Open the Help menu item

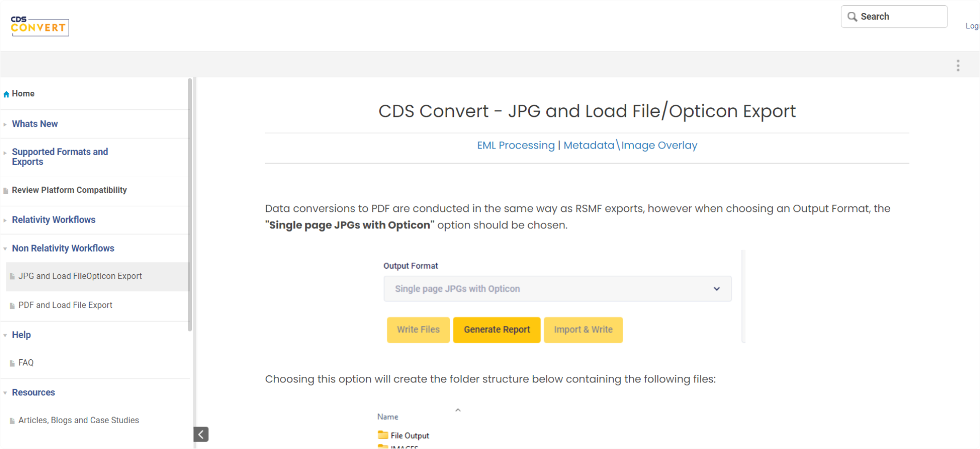pyautogui.click(x=21, y=335)
